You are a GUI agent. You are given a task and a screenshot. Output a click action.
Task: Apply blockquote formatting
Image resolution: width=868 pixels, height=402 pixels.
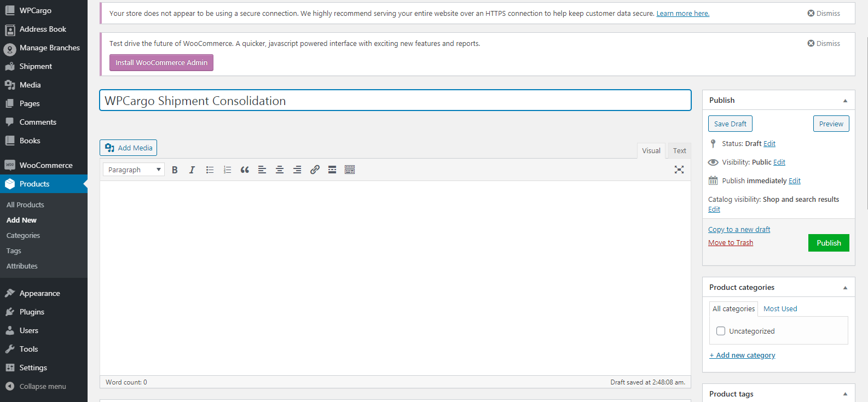[x=245, y=170]
